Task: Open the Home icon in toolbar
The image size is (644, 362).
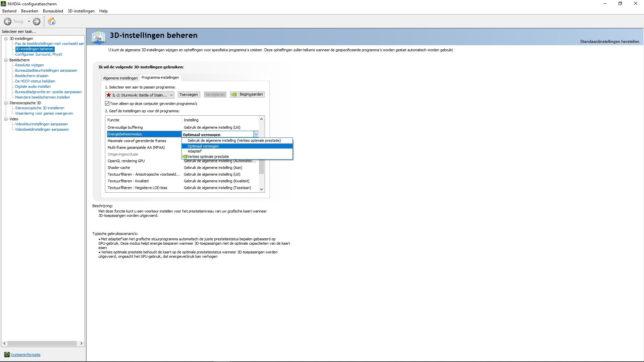Action: [52, 21]
